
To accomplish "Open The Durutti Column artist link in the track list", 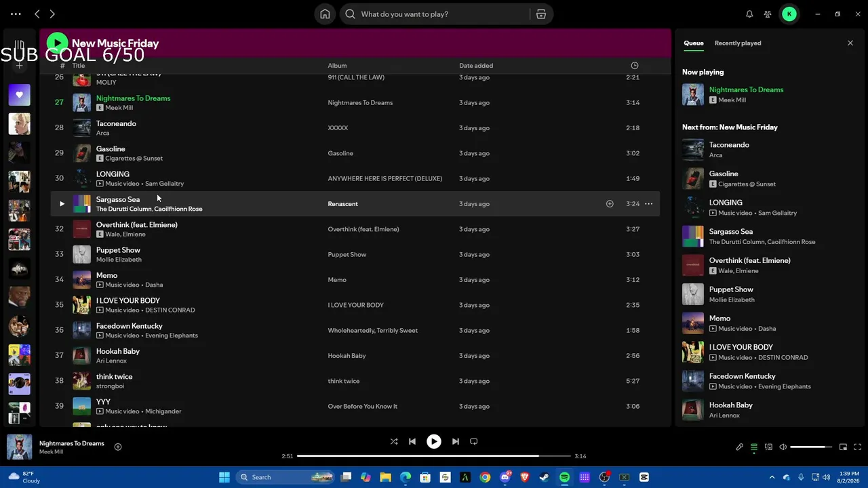I will pyautogui.click(x=123, y=209).
